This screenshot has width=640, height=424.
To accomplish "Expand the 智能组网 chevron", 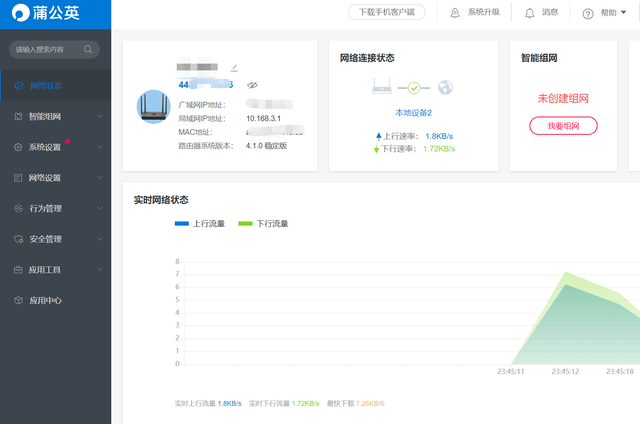I will (100, 116).
